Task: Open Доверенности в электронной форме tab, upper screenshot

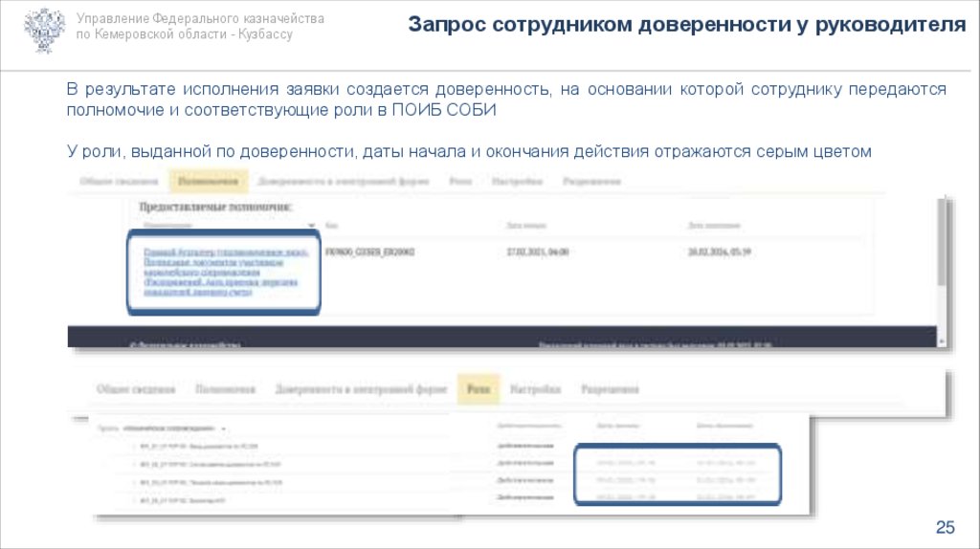Action: pos(344,181)
